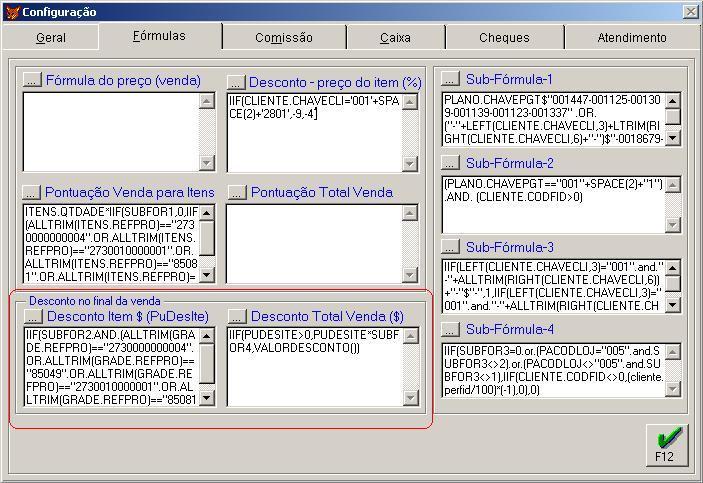
Task: Open editor button for Sub-Fórmula-2
Action: click(450, 162)
